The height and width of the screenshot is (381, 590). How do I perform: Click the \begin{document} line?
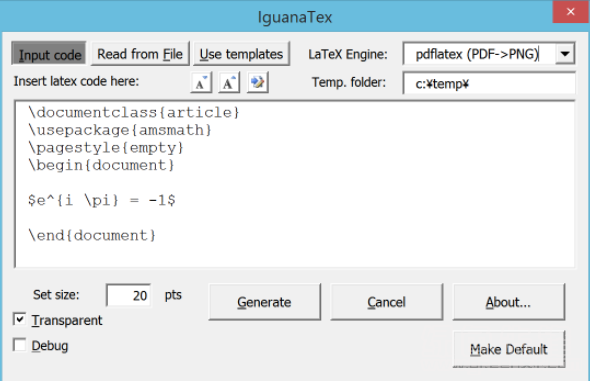click(x=101, y=165)
